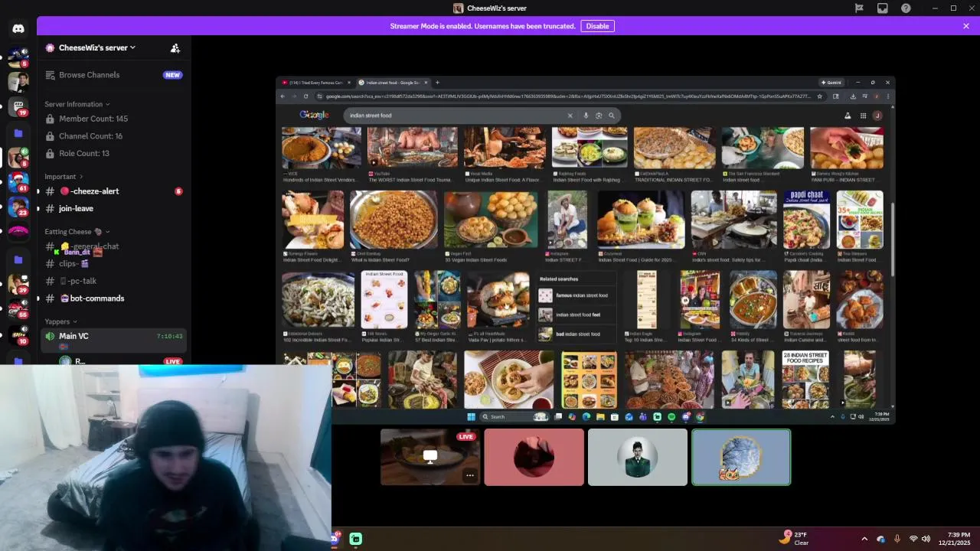This screenshot has height=551, width=980.
Task: Open Browse Channels
Action: point(113,75)
